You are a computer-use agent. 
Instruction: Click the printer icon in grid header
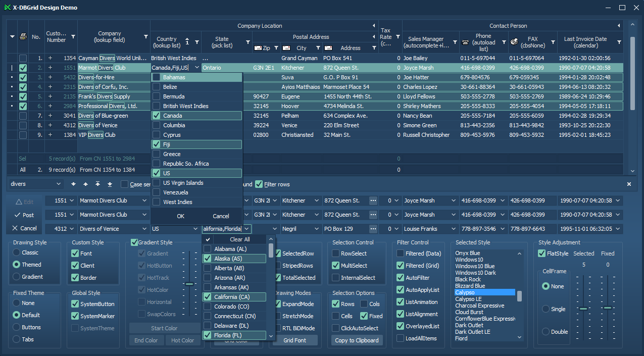coord(23,36)
